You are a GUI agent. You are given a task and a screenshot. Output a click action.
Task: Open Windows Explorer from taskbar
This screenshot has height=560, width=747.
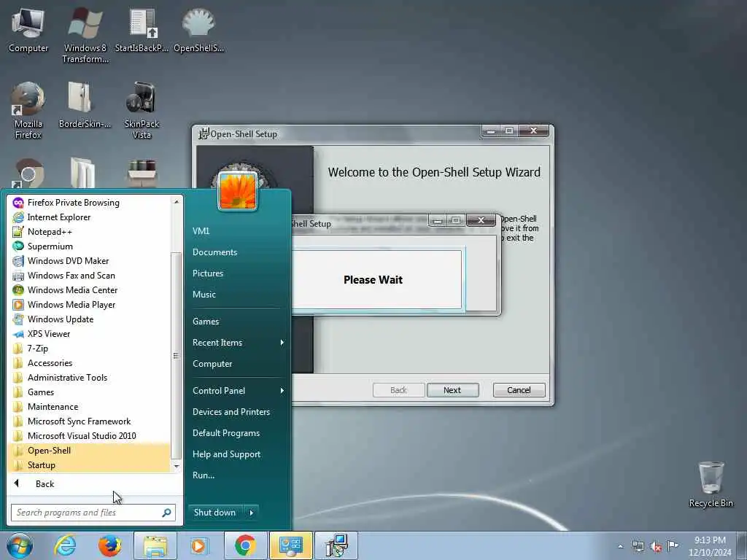[155, 545]
